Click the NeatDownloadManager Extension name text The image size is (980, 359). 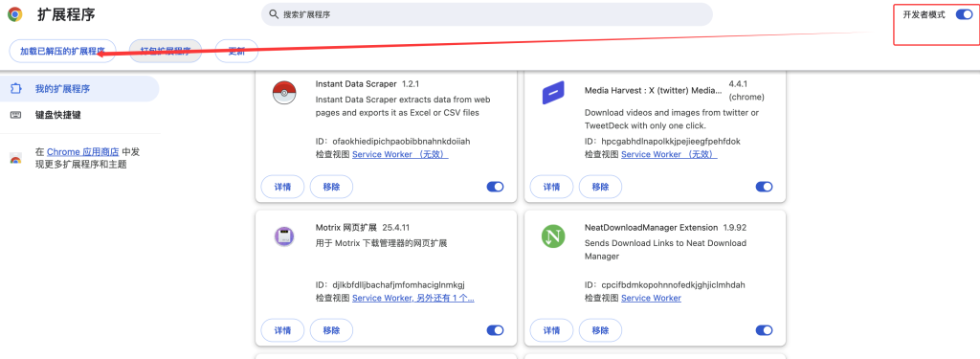[651, 227]
